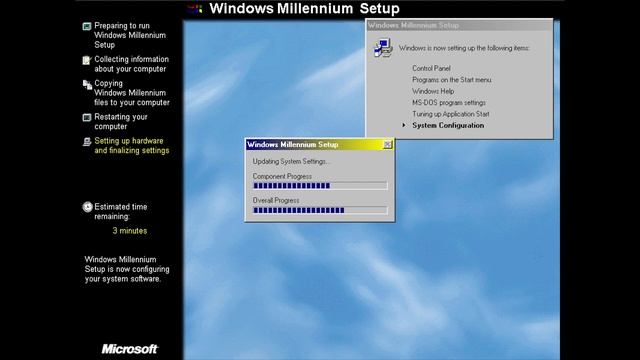Click the Windows flag logo in header

196,9
